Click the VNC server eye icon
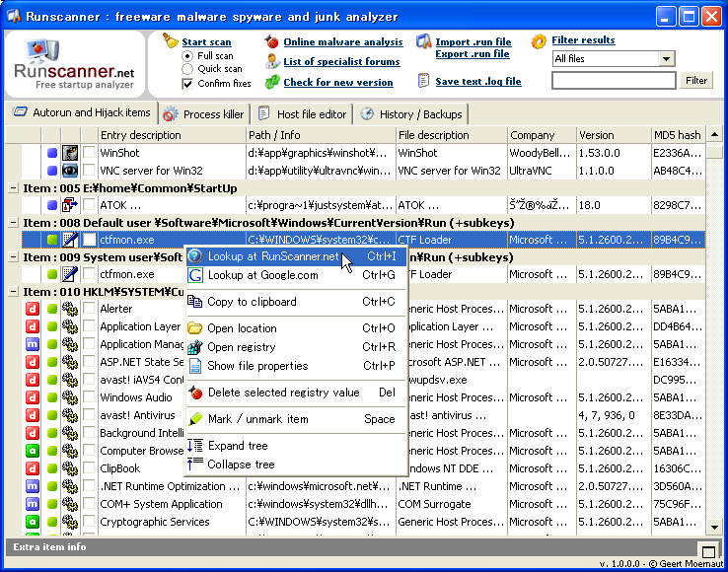 click(70, 171)
